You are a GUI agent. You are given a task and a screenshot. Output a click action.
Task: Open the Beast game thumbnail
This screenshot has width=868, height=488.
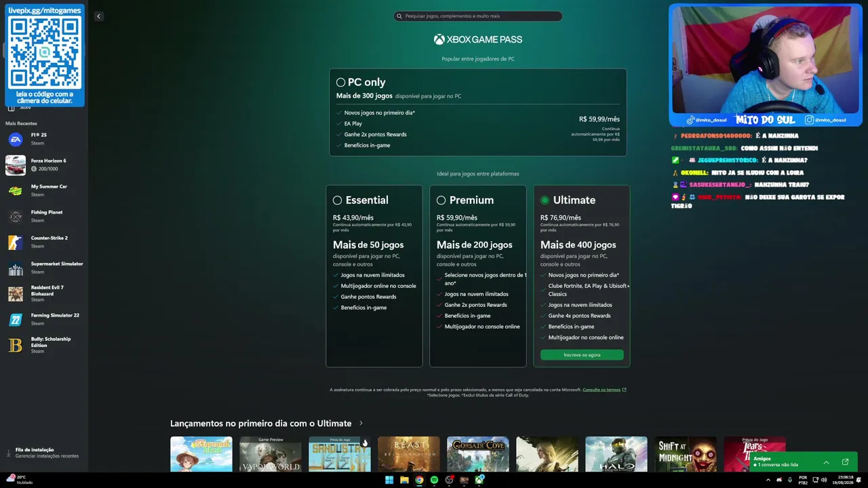[x=409, y=454]
